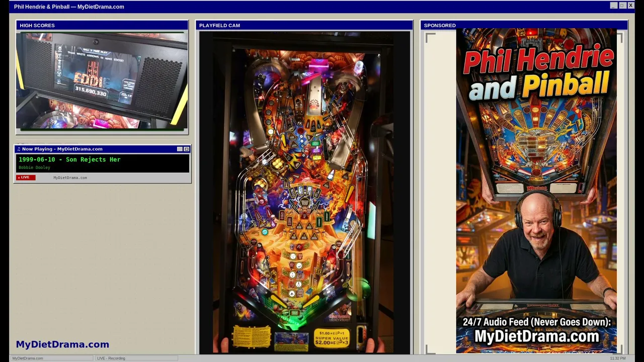This screenshot has width=644, height=362.
Task: Click the square maximize button in Now Playing title bar
Action: [186, 149]
